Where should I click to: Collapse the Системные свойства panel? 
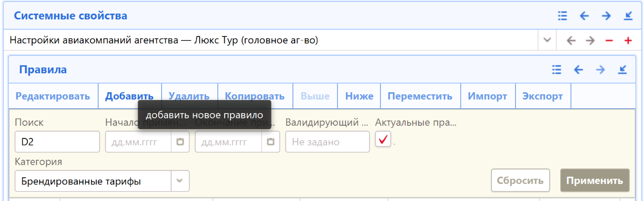(x=628, y=16)
